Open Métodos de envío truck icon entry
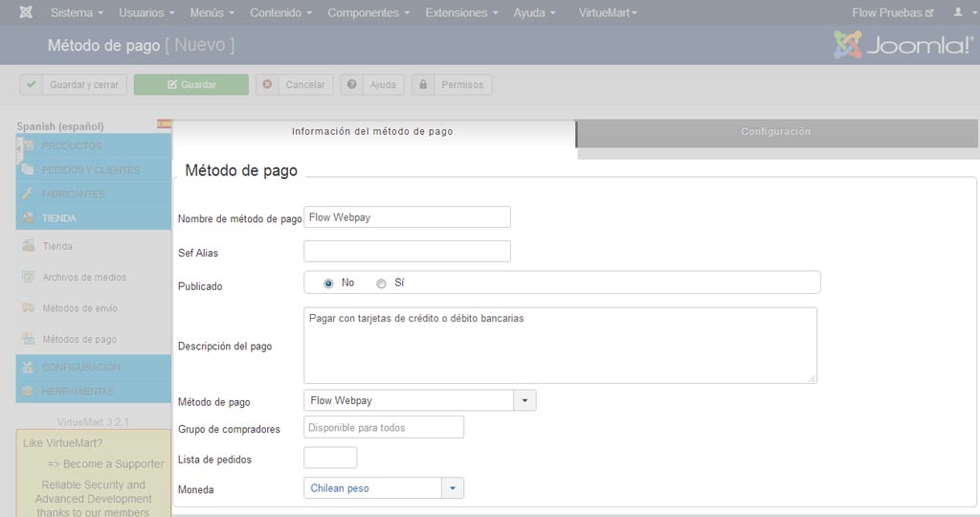The height and width of the screenshot is (517, 980). pos(28,307)
